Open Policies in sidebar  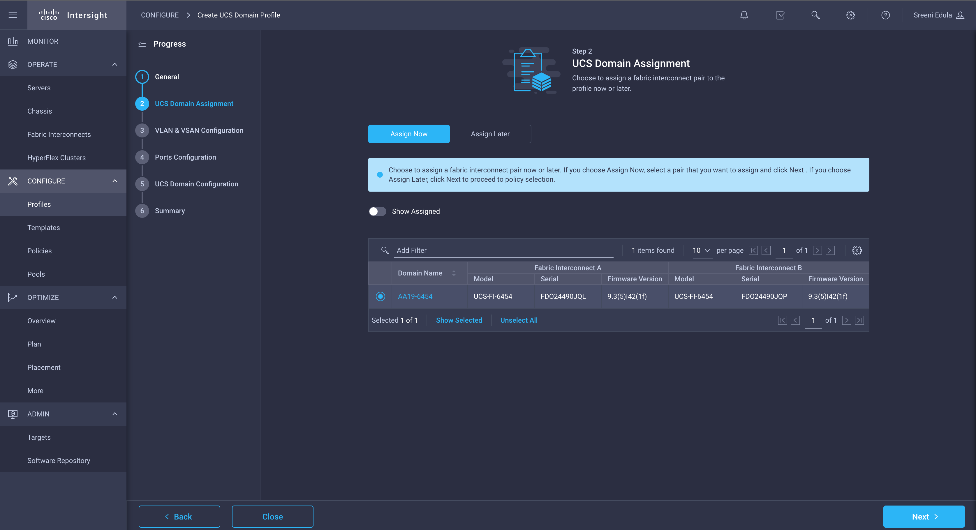(39, 251)
